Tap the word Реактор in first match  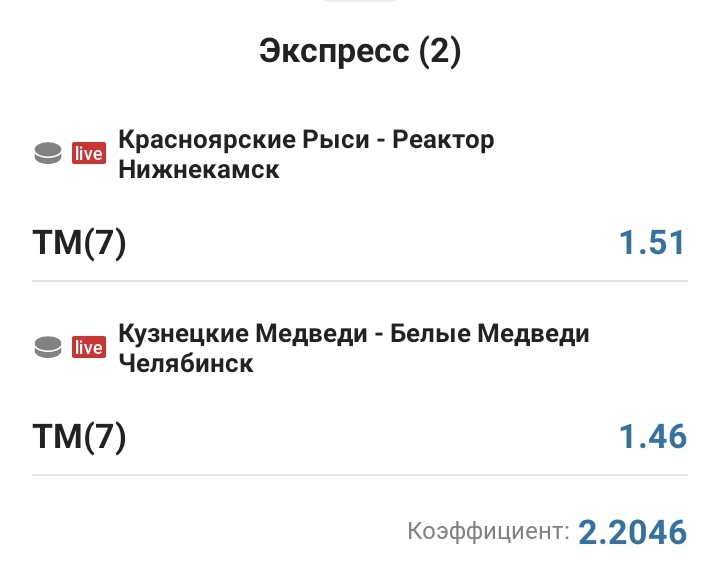[443, 140]
